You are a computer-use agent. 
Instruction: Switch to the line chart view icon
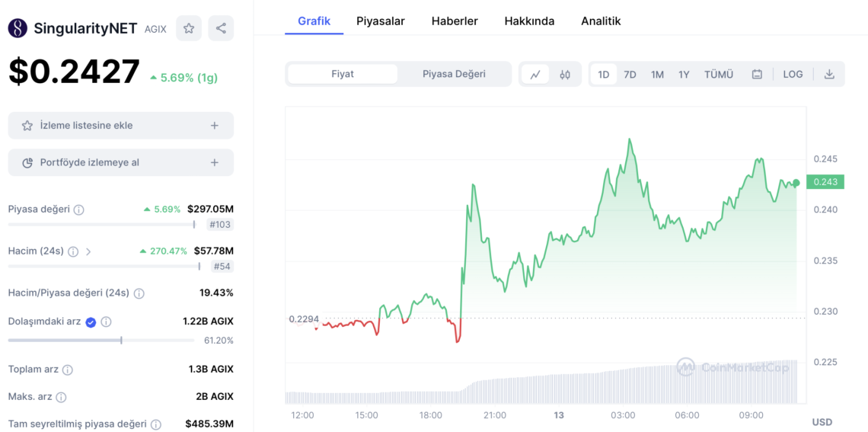(x=535, y=74)
